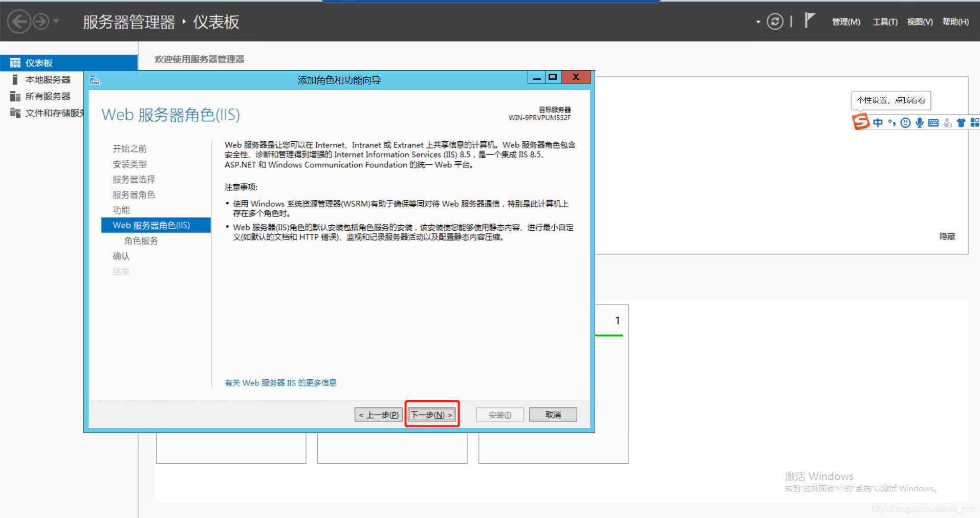Go to 功能 wizard step

click(x=121, y=210)
